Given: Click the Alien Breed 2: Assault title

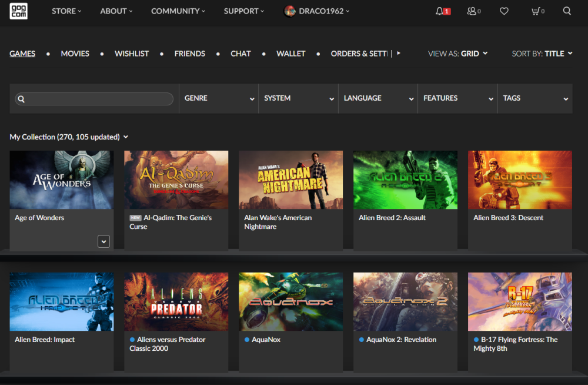Looking at the screenshot, I should (x=392, y=218).
